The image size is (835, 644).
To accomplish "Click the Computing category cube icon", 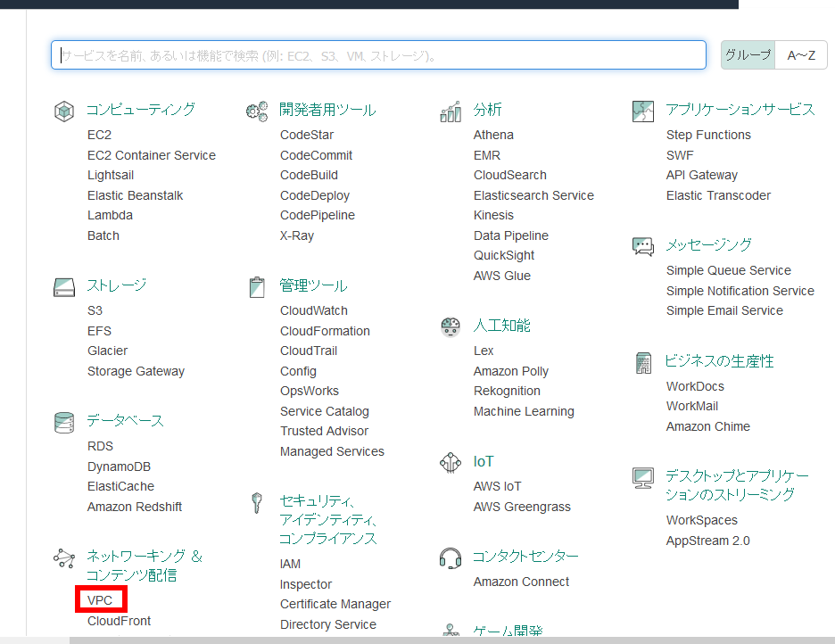I will pos(64,111).
